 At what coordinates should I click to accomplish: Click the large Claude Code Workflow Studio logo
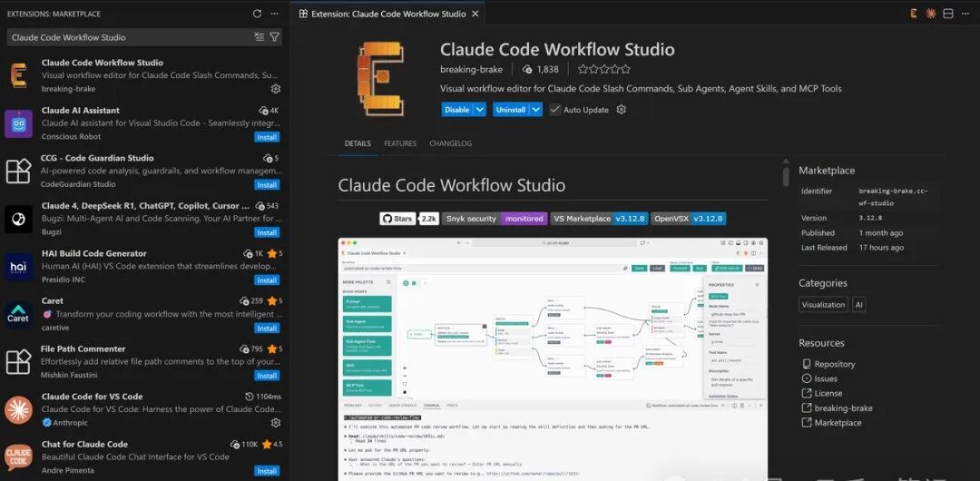coord(380,80)
